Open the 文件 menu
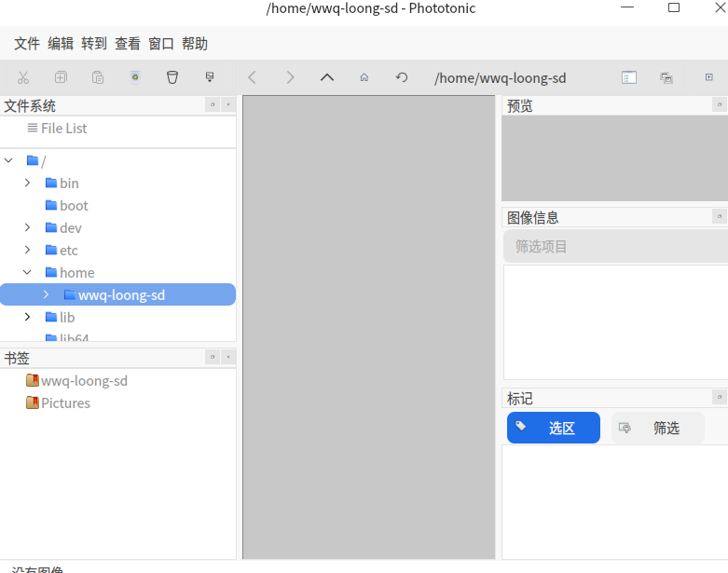728x573 pixels. [26, 44]
